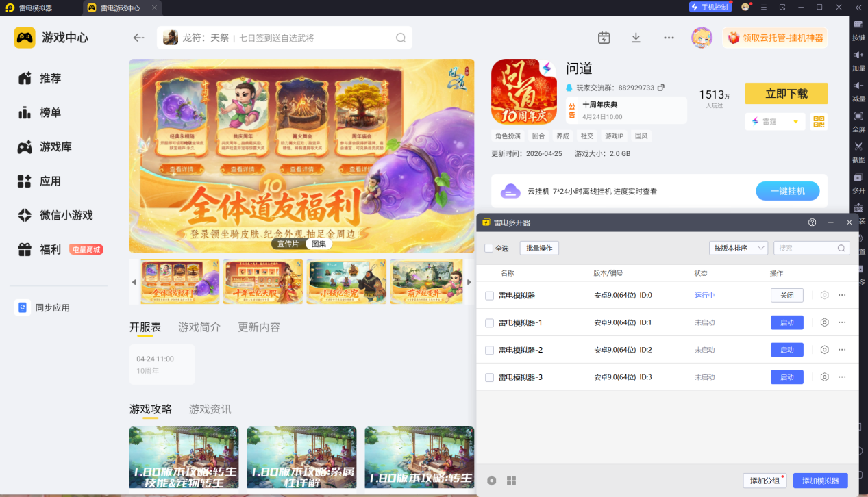The image size is (868, 497).
Task: Copy the player group number 882929733
Action: [660, 88]
